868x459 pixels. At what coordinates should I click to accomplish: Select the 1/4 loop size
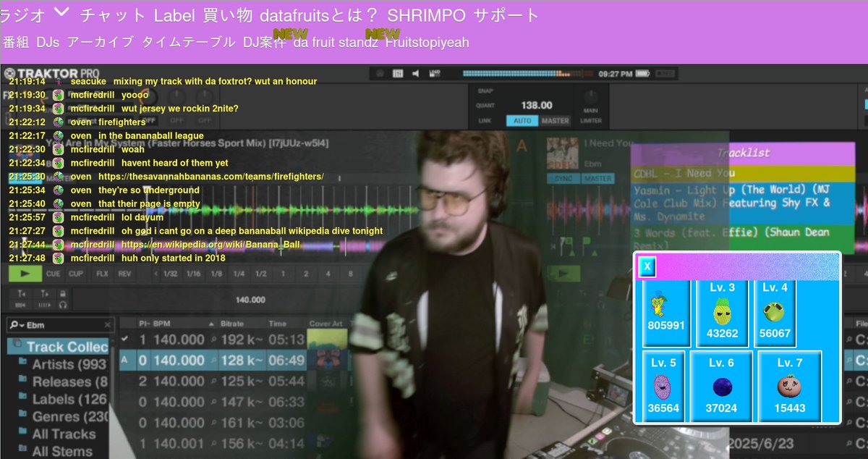[239, 274]
